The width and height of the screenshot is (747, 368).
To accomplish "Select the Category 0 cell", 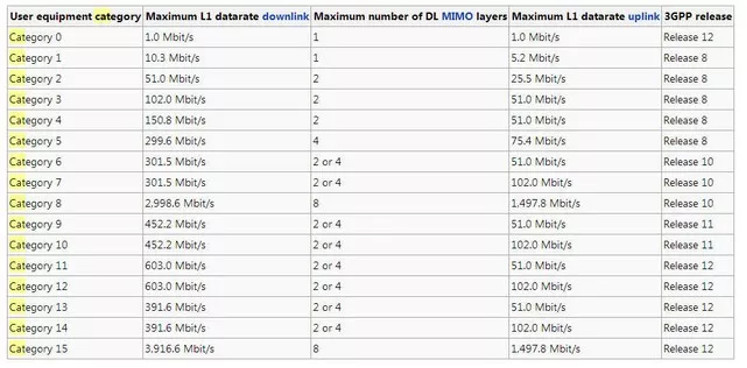I will pyautogui.click(x=75, y=37).
